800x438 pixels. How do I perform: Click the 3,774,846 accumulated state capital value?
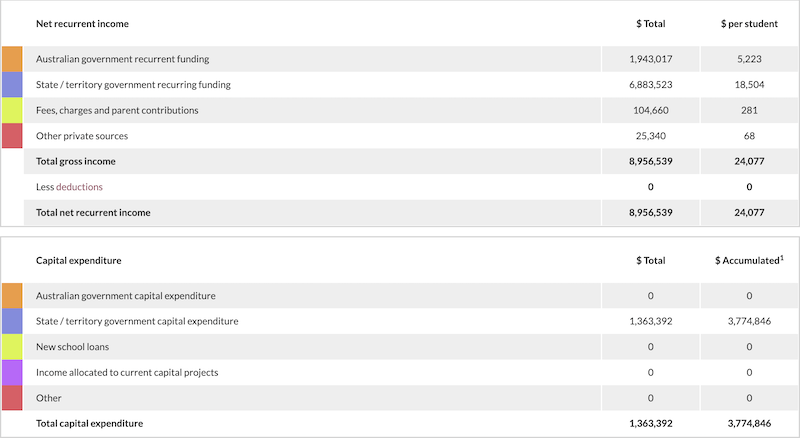click(x=749, y=321)
